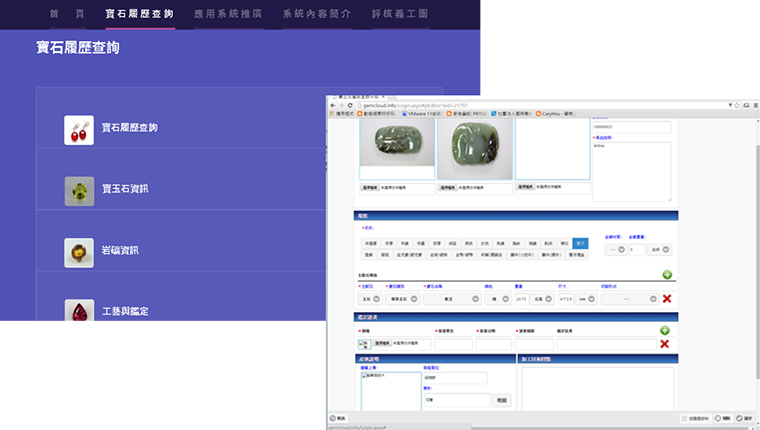
Task: Open the 工藝與鑑定 list entry
Action: pyautogui.click(x=125, y=311)
